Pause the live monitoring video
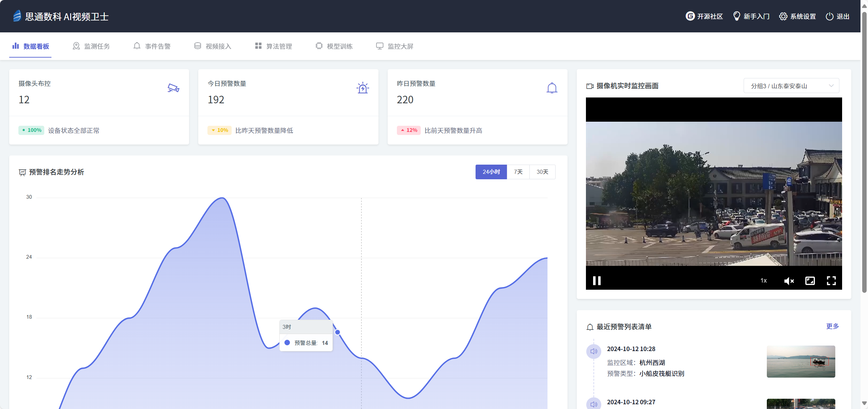Image resolution: width=868 pixels, height=409 pixels. (596, 281)
